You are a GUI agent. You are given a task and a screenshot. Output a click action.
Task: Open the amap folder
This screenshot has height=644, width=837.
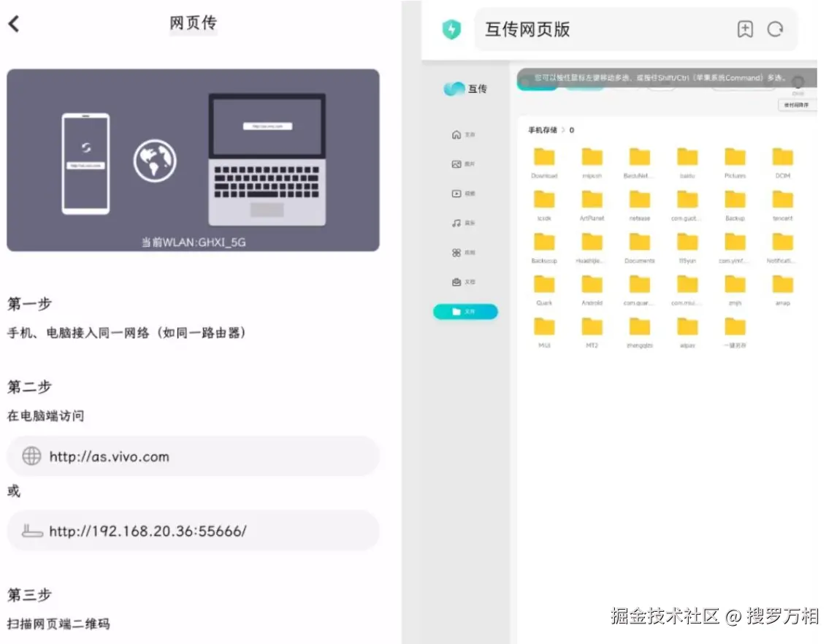coord(782,291)
